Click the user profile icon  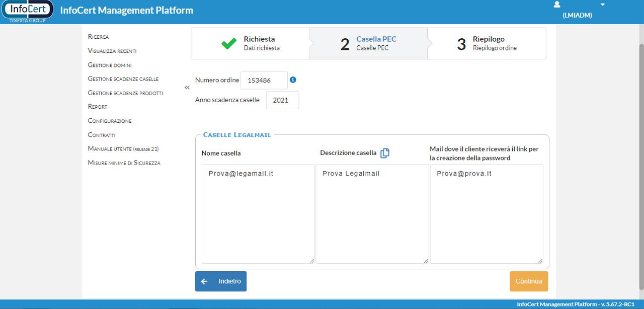click(x=556, y=5)
